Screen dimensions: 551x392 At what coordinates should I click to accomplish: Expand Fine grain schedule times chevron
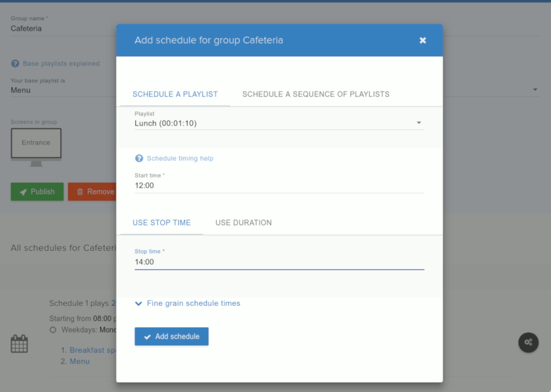click(139, 304)
